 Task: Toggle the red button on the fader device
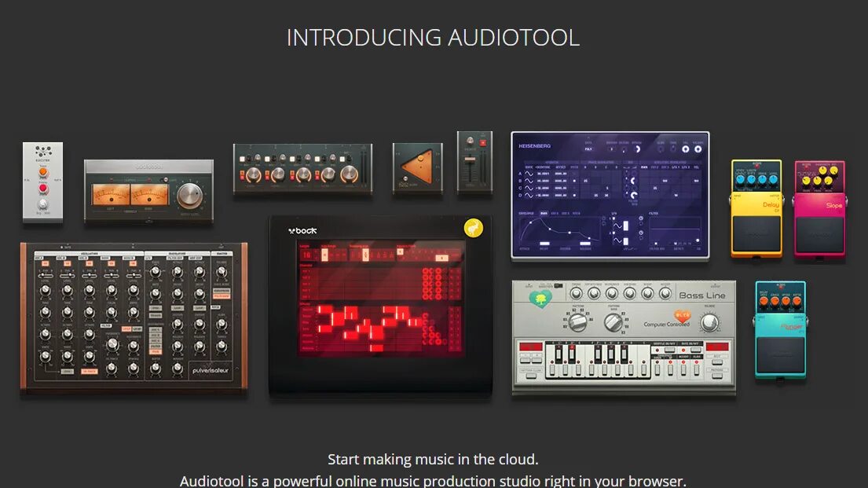(483, 142)
